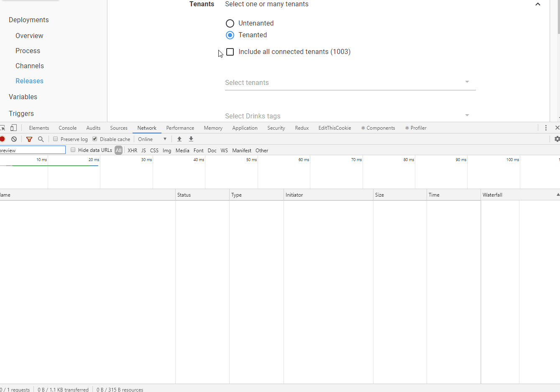Export HAR file download arrow
560x392 pixels.
[191, 139]
